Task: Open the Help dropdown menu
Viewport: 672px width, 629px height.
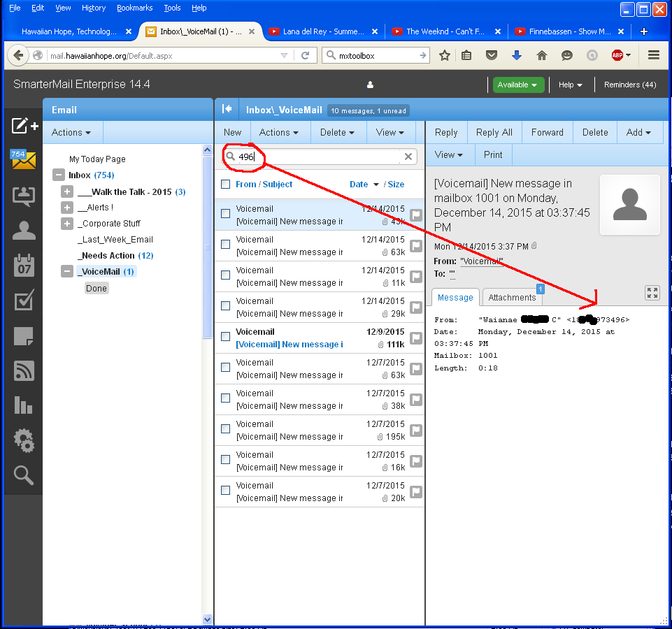Action: (570, 85)
